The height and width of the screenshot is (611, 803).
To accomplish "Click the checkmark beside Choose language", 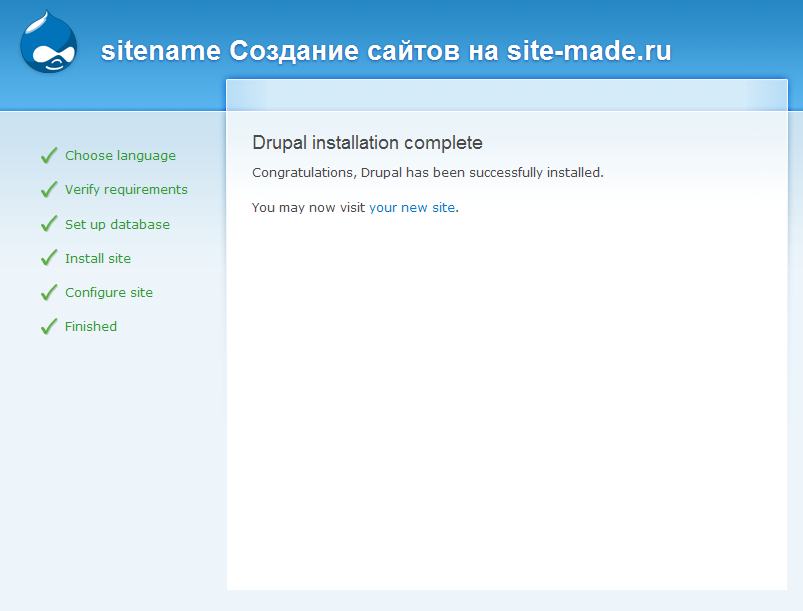I will point(49,155).
